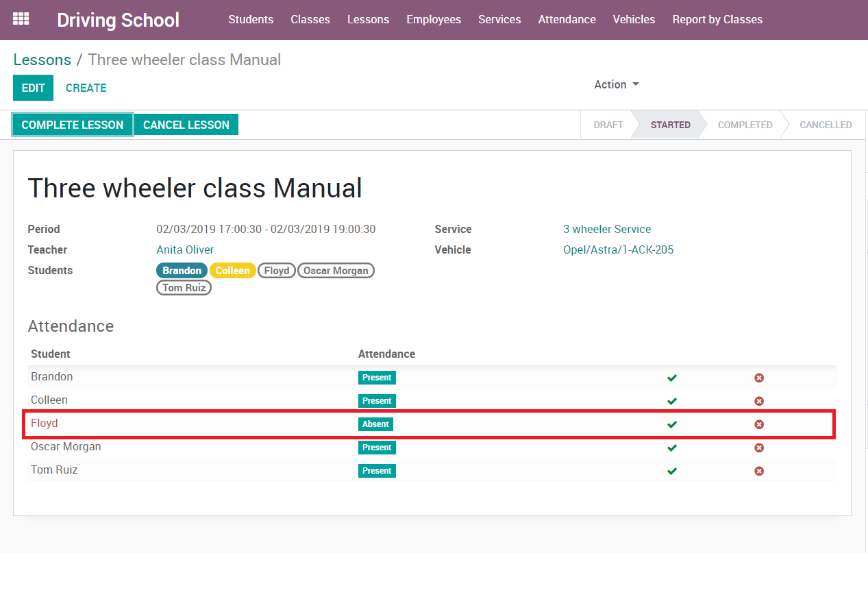Click green checkmark in Floyd's row

pos(672,424)
